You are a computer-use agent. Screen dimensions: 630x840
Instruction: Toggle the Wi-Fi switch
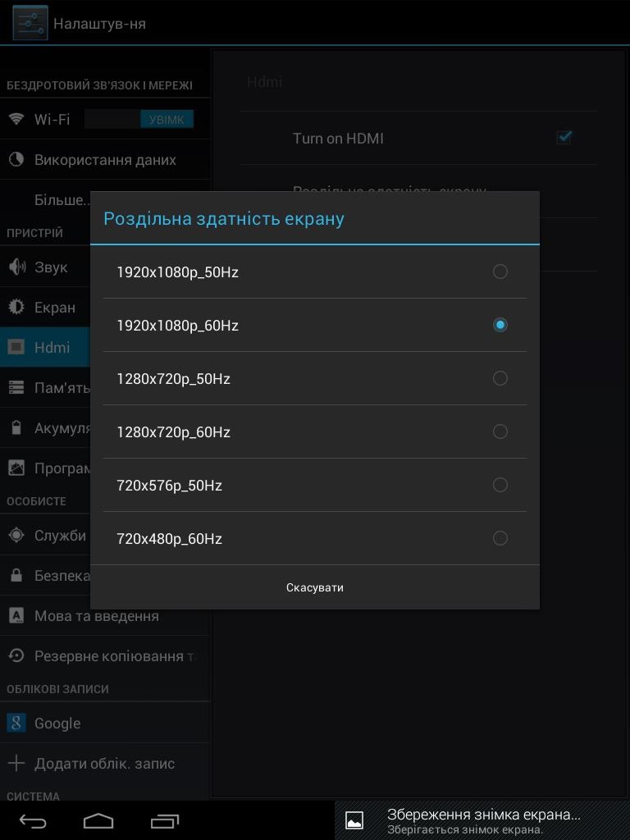(139, 119)
